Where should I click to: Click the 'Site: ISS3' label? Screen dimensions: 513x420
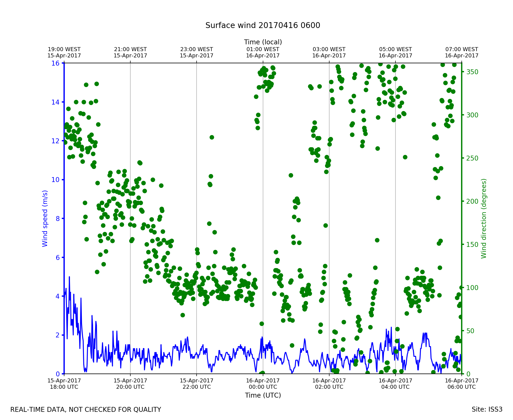(x=487, y=409)
